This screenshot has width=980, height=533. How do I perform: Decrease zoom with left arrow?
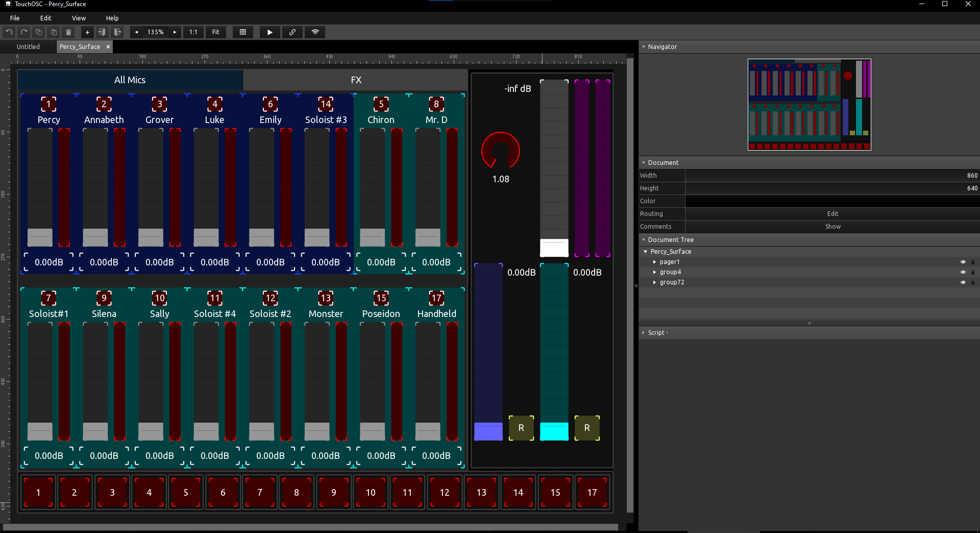[x=136, y=32]
